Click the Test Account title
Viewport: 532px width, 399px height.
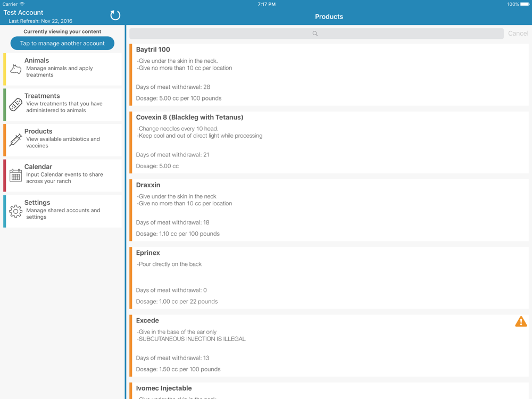click(x=23, y=13)
